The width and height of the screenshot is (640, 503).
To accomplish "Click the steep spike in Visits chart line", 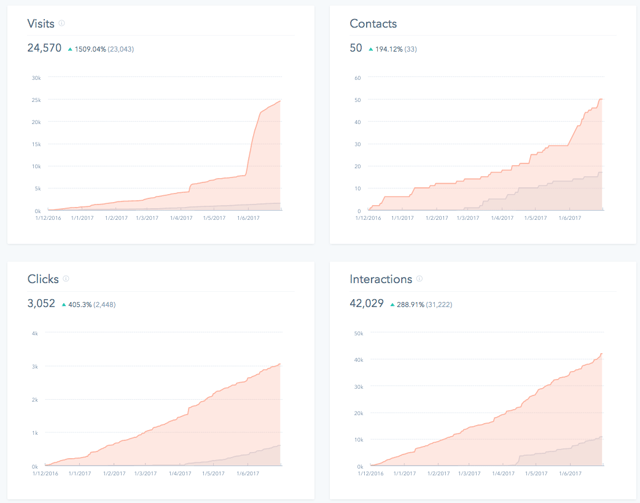I will click(253, 141).
